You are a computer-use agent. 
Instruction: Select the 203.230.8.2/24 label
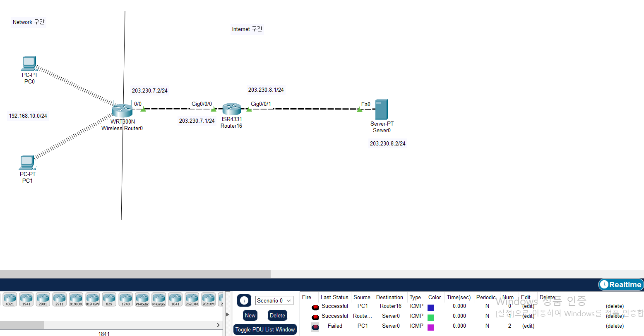coord(388,143)
